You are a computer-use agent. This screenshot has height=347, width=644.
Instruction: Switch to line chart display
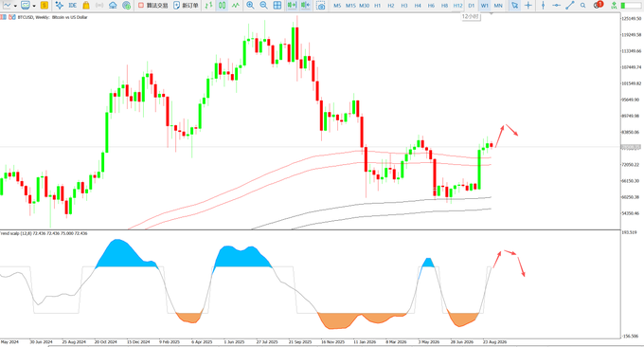point(235,6)
